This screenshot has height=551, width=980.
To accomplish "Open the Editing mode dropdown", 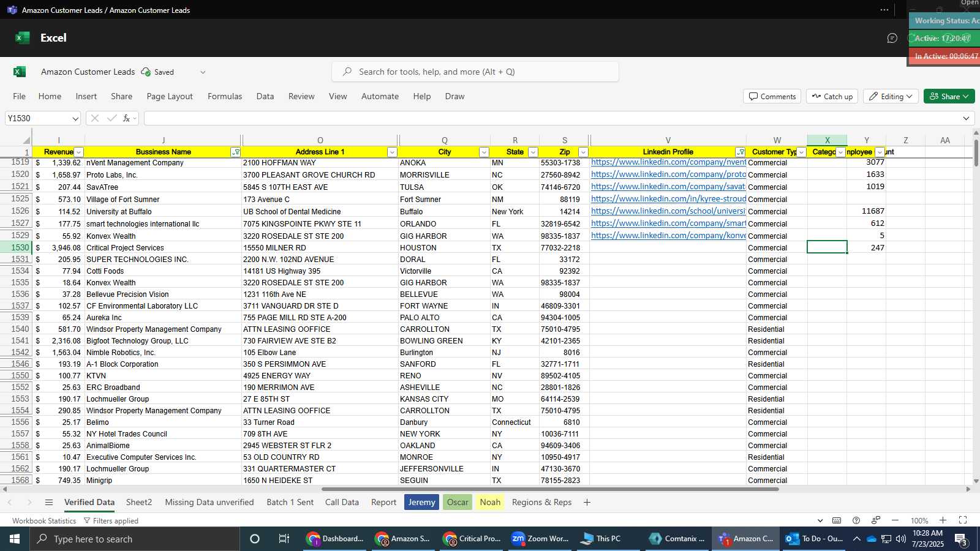I will coord(890,96).
